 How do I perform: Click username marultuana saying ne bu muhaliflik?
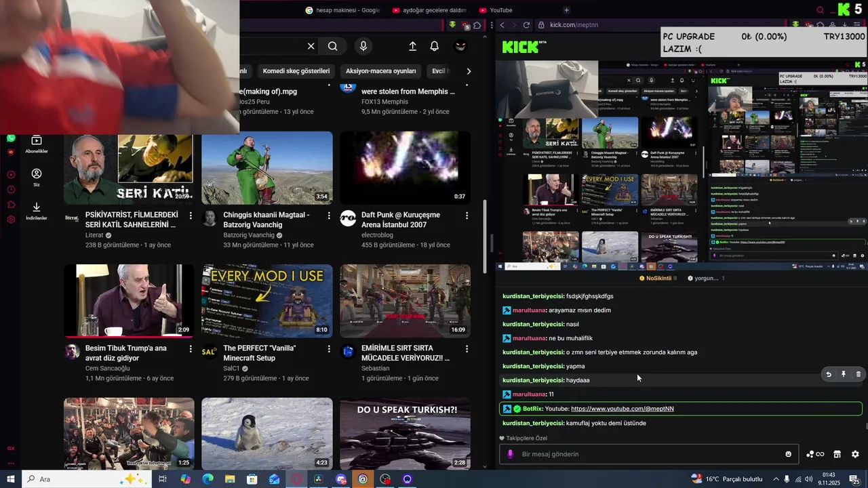coord(528,338)
